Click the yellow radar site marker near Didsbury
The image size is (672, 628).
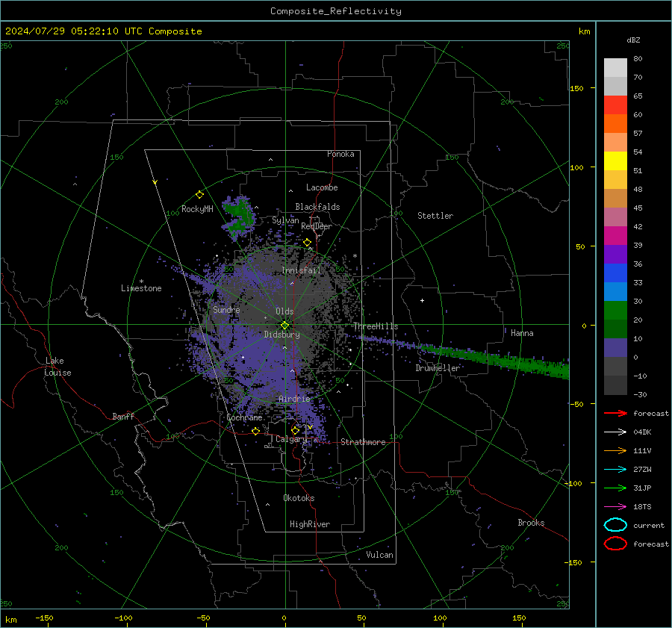[284, 326]
